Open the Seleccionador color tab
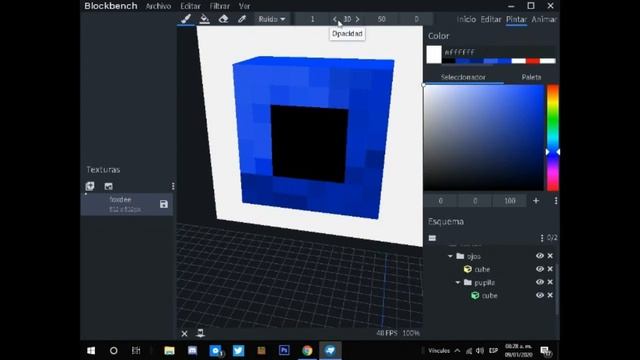 [x=463, y=77]
